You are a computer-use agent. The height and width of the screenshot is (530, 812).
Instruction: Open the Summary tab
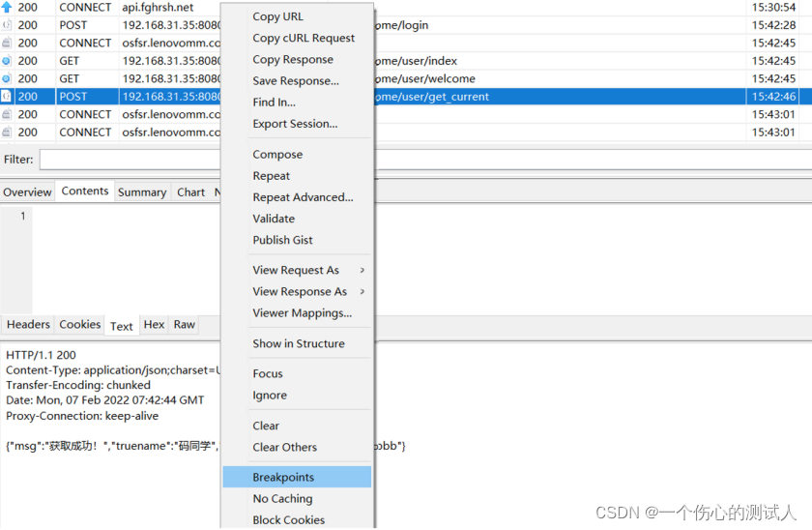point(142,192)
